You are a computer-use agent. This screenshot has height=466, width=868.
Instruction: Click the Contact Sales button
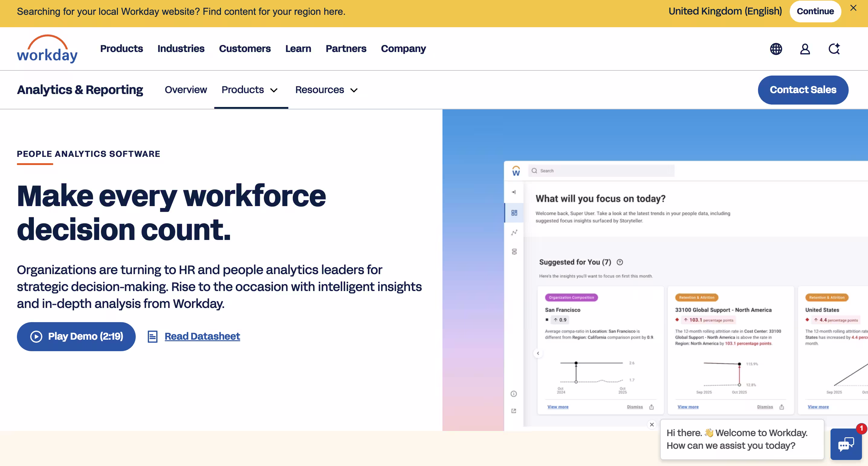tap(803, 90)
